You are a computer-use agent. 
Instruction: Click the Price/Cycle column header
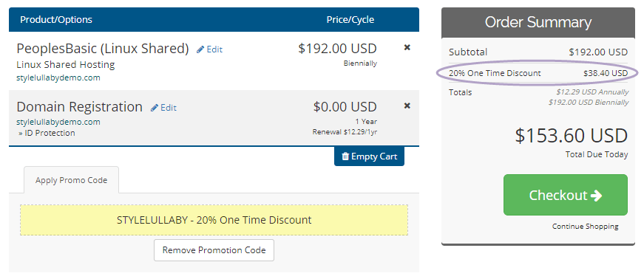point(350,20)
